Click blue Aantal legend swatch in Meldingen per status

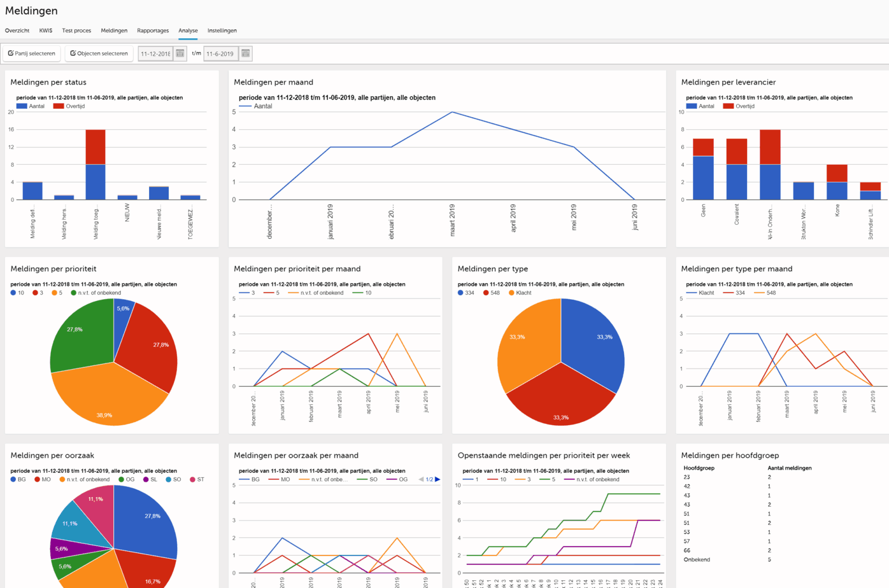(x=22, y=106)
